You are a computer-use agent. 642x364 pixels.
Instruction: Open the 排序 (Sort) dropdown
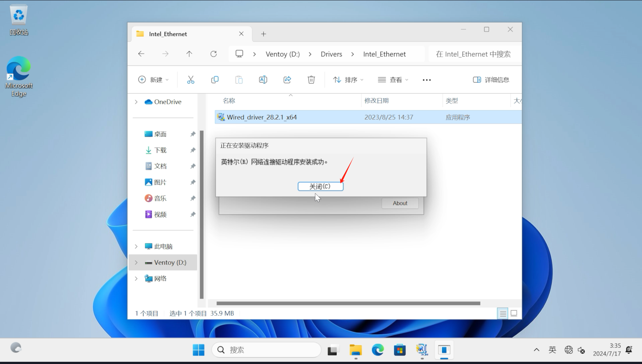(x=348, y=79)
